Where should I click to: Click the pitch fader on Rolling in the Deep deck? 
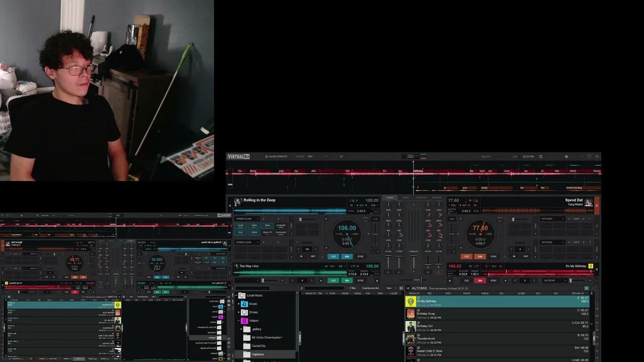pos(375,234)
